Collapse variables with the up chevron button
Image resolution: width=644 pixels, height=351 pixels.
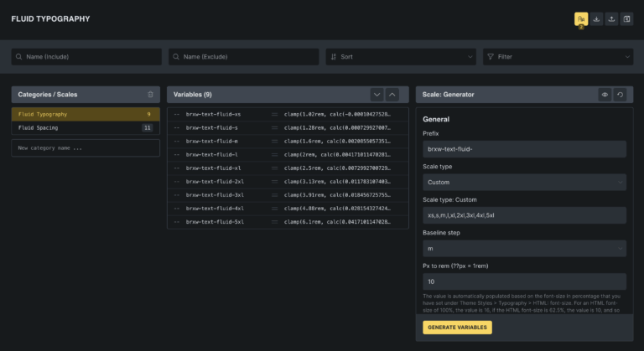click(392, 95)
